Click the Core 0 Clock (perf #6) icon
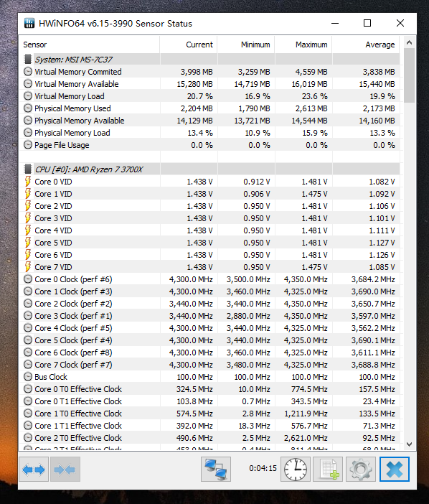429x504 pixels. [28, 279]
